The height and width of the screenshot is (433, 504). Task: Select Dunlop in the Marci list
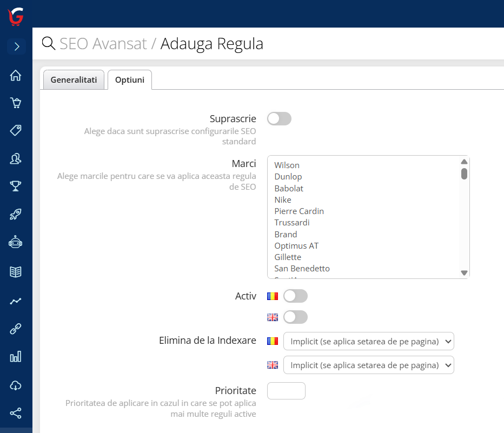click(288, 177)
